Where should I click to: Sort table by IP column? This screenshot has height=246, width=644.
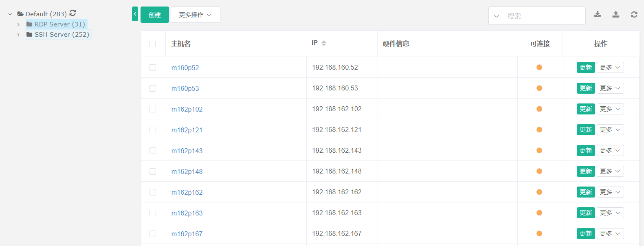pos(324,43)
